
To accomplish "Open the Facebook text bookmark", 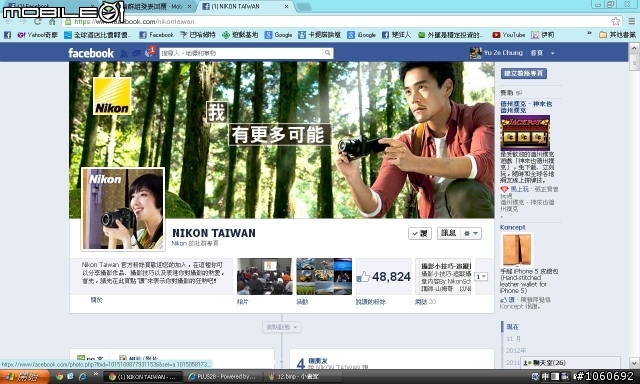I will 157,35.
